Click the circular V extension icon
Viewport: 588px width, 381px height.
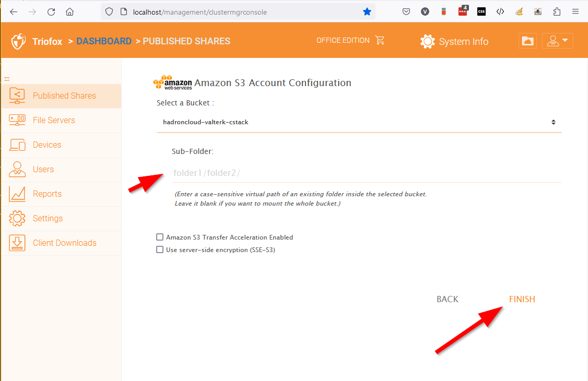pos(425,12)
